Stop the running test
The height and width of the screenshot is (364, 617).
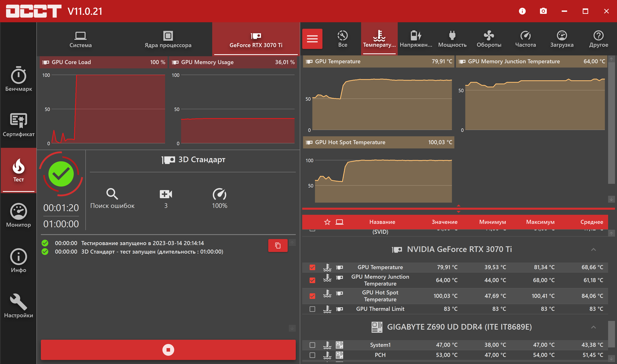[168, 350]
